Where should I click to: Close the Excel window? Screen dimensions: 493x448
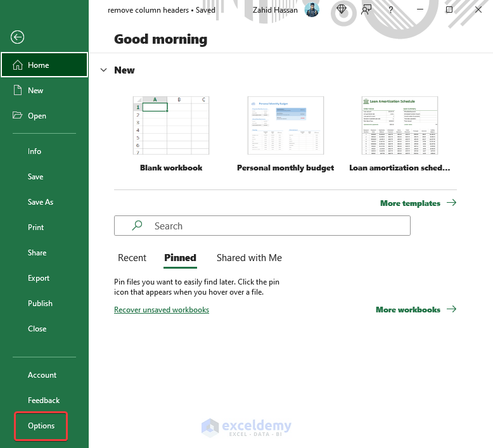click(478, 10)
